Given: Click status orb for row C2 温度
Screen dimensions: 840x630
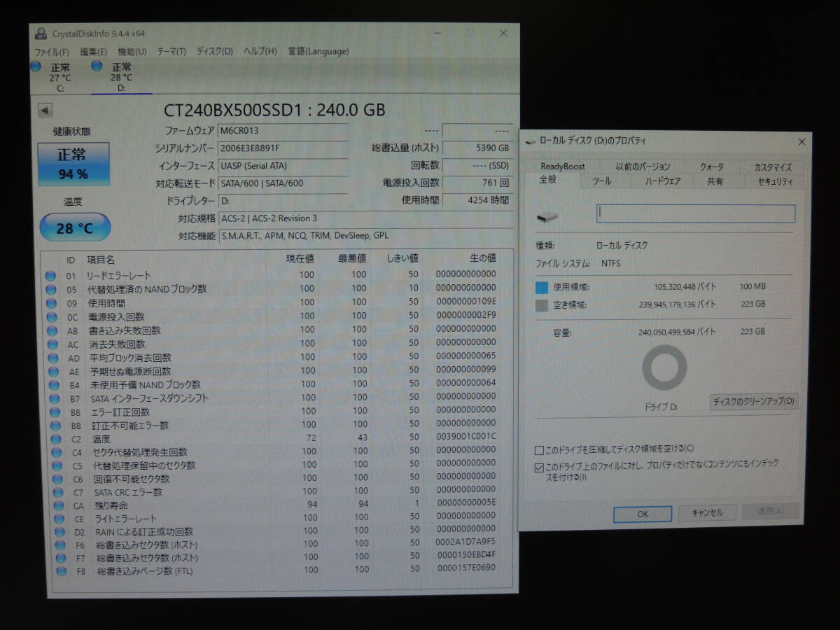Looking at the screenshot, I should click(56, 438).
